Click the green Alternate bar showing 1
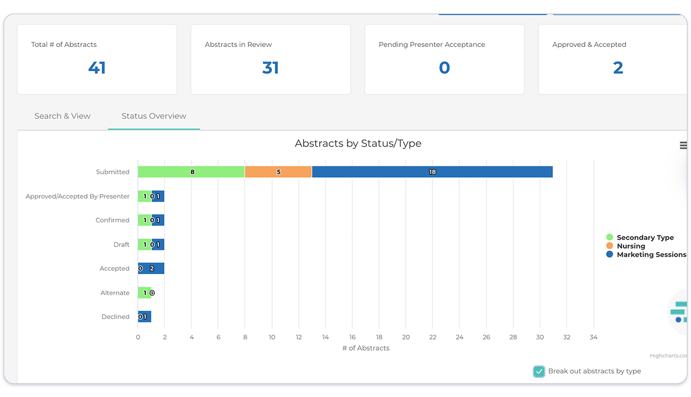 144,293
